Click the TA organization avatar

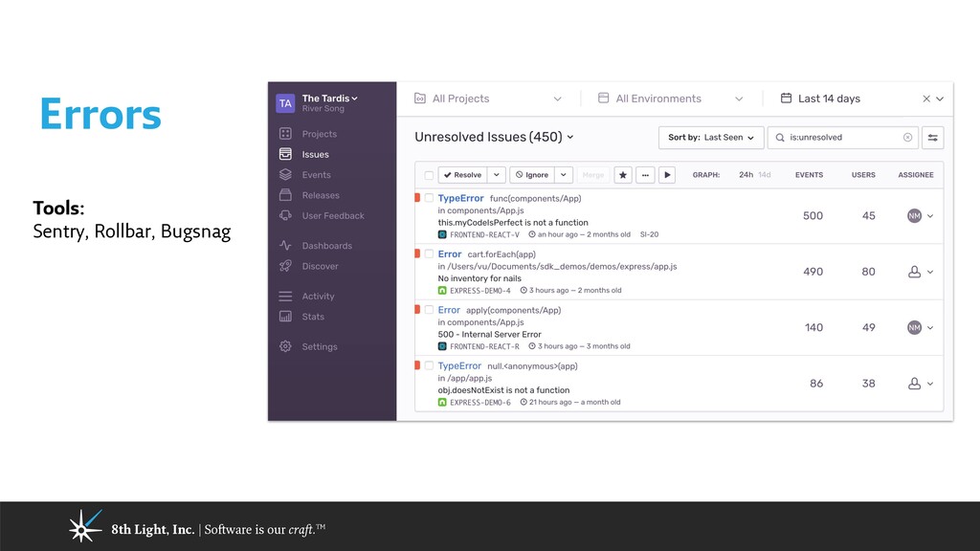285,103
